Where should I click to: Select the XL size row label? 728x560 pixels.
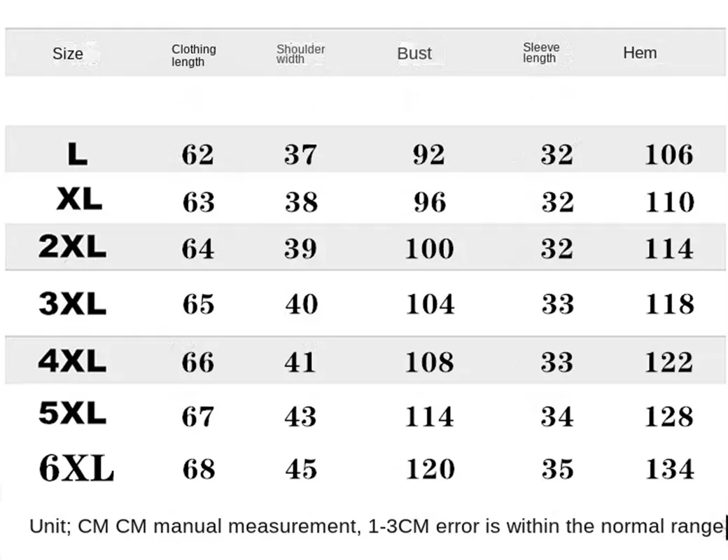point(79,200)
